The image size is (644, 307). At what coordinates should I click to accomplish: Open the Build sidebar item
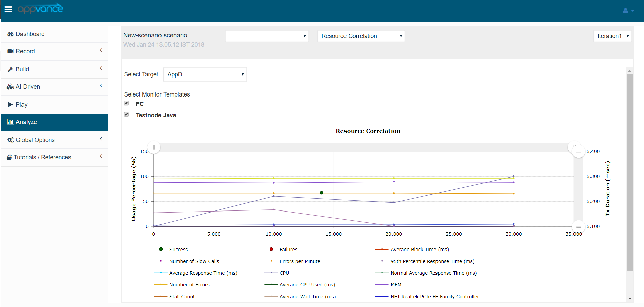54,69
